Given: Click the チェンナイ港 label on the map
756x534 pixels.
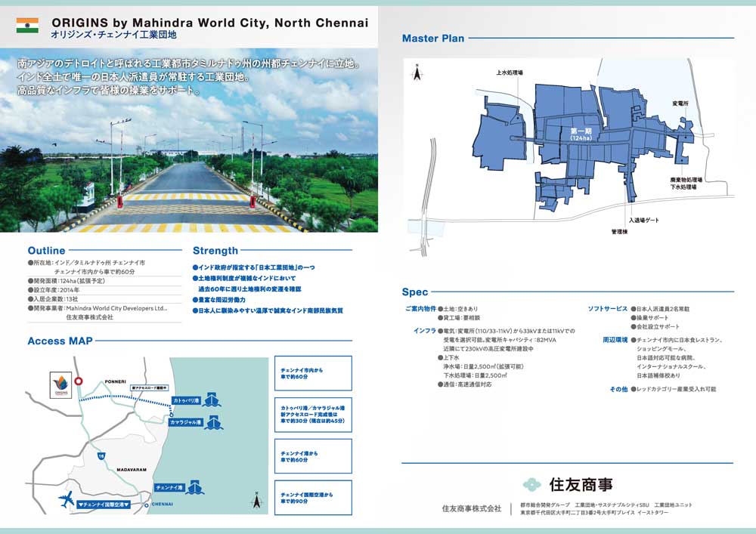Looking at the screenshot, I should 169,487.
